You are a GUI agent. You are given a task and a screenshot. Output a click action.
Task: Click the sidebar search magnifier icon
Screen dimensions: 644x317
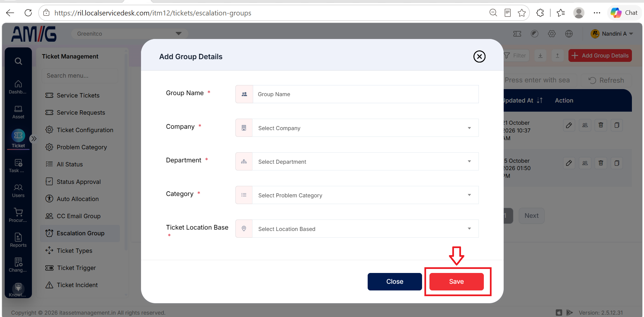click(x=18, y=61)
